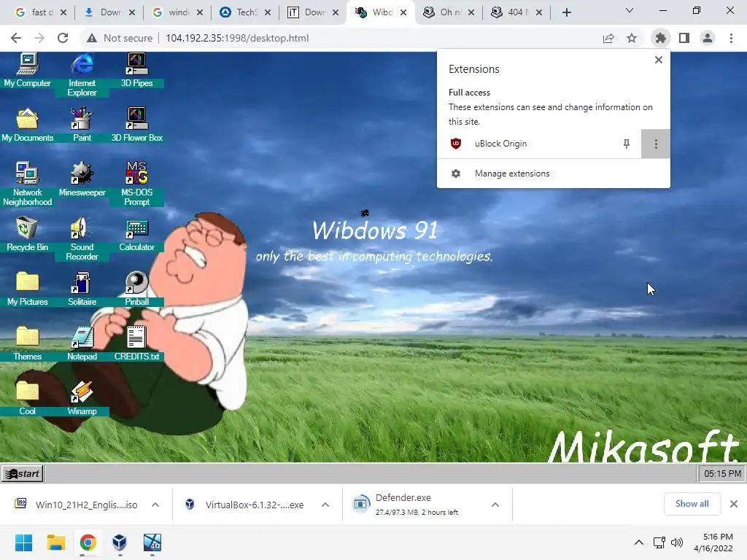Launch the Pinball shortcut
747x560 pixels.
tap(136, 289)
